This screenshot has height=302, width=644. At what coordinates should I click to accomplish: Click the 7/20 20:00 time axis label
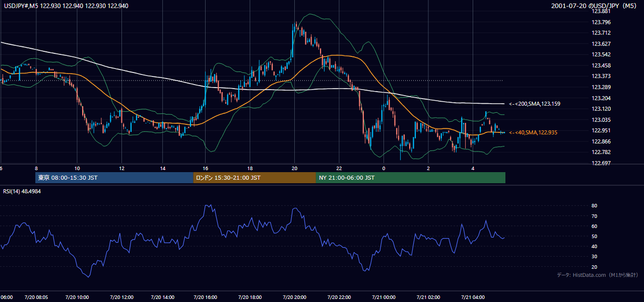coord(294,297)
